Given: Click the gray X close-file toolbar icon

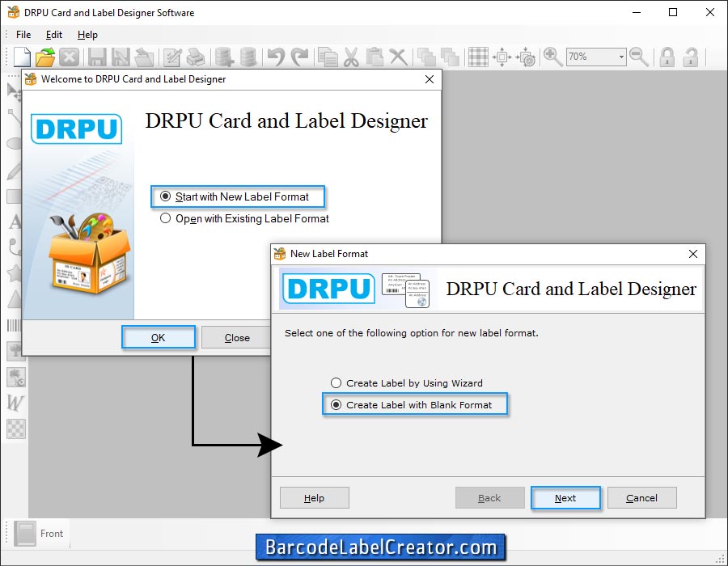Looking at the screenshot, I should (70, 57).
